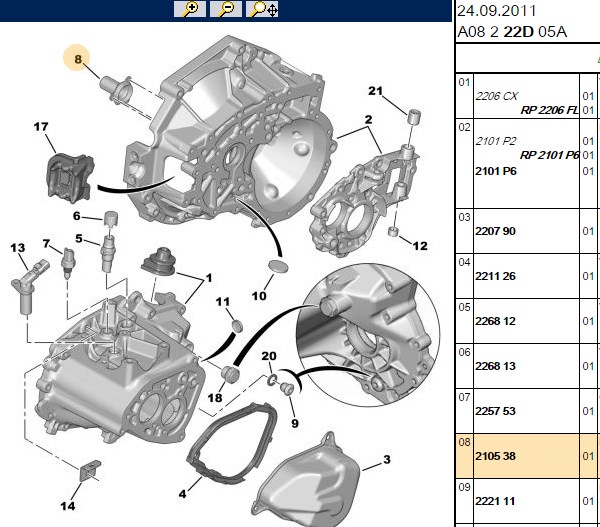The image size is (600, 527).
Task: Select part number 2101 P2
Action: point(496,141)
